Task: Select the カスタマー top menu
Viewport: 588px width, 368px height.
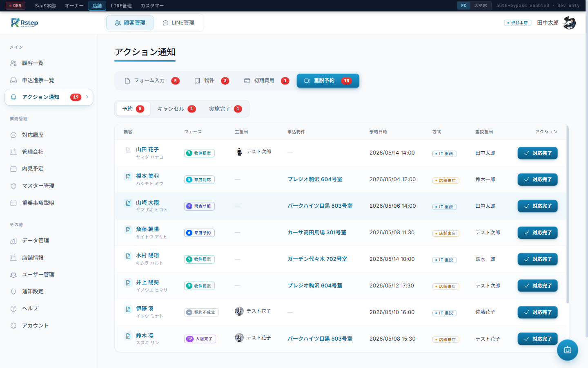Action: (152, 6)
